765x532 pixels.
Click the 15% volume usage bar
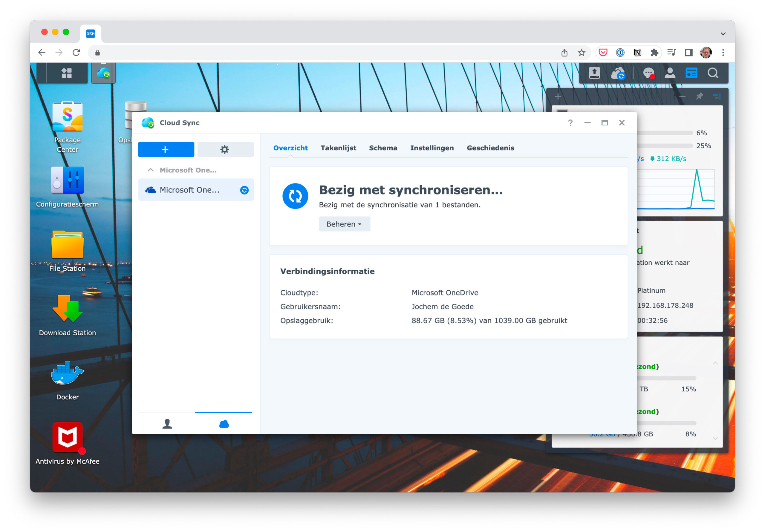pos(666,378)
